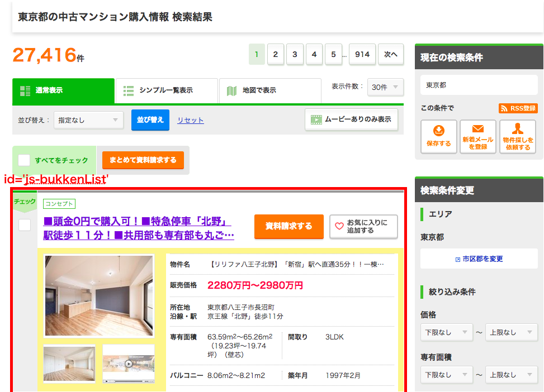Click the orange 資料請求する button
544x392 pixels.
pos(288,227)
